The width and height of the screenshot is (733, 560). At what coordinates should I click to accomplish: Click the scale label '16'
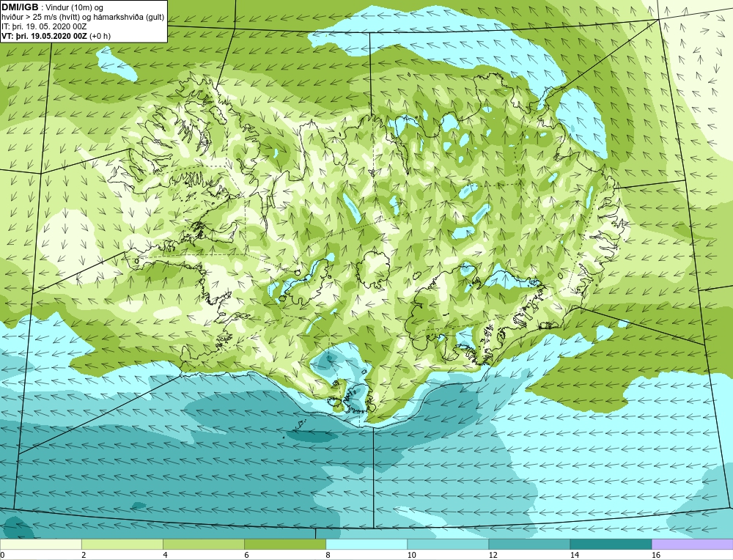656,555
